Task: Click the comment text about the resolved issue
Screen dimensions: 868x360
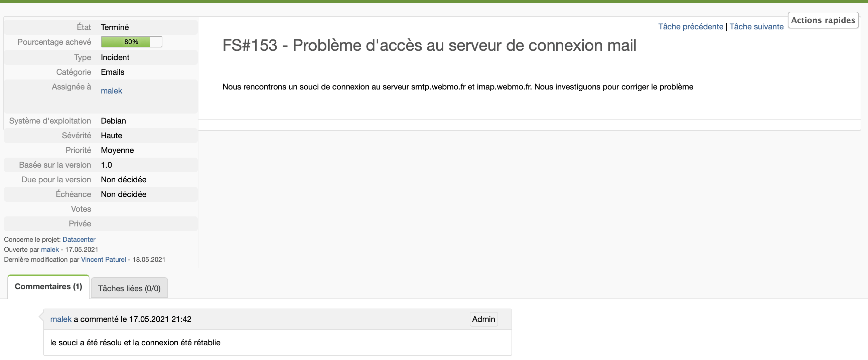Action: [x=135, y=343]
